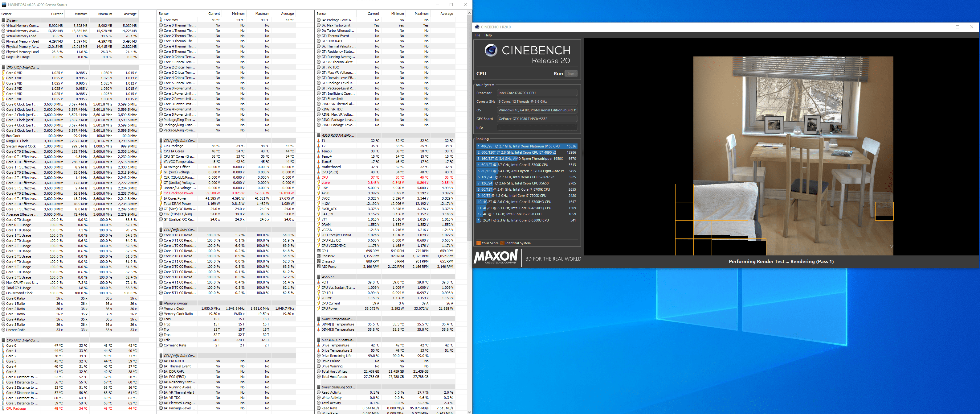Click the clock icon beside Bus Clock
The image size is (980, 414).
point(3,136)
